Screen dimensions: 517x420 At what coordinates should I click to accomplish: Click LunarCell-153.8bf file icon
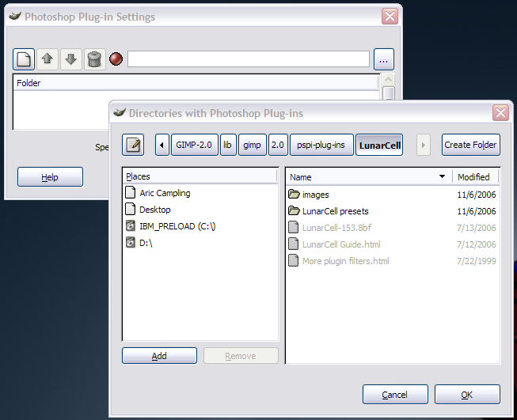(294, 227)
